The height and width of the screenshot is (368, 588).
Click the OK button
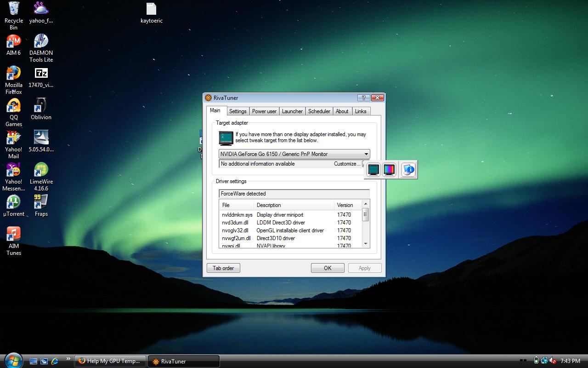(328, 268)
